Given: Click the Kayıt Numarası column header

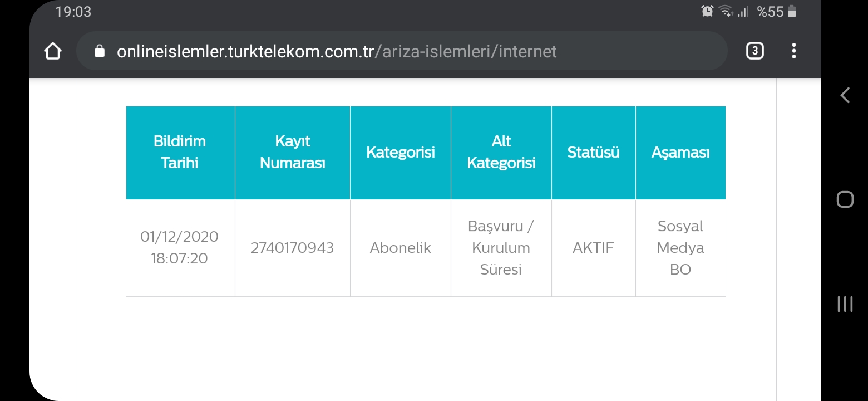Looking at the screenshot, I should click(x=293, y=152).
